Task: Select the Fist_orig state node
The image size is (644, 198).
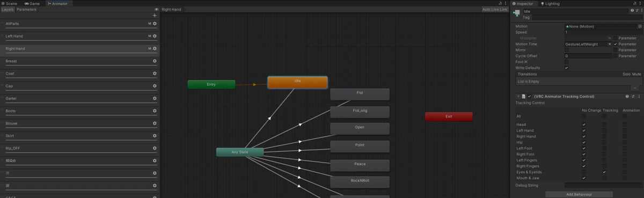Action: click(x=360, y=112)
